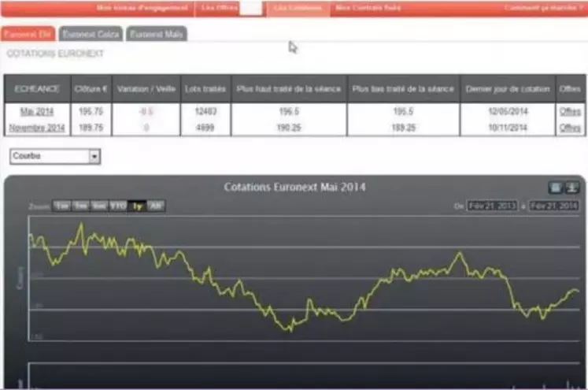Click the 195.75 closing price cell
The height and width of the screenshot is (390, 588).
91,111
